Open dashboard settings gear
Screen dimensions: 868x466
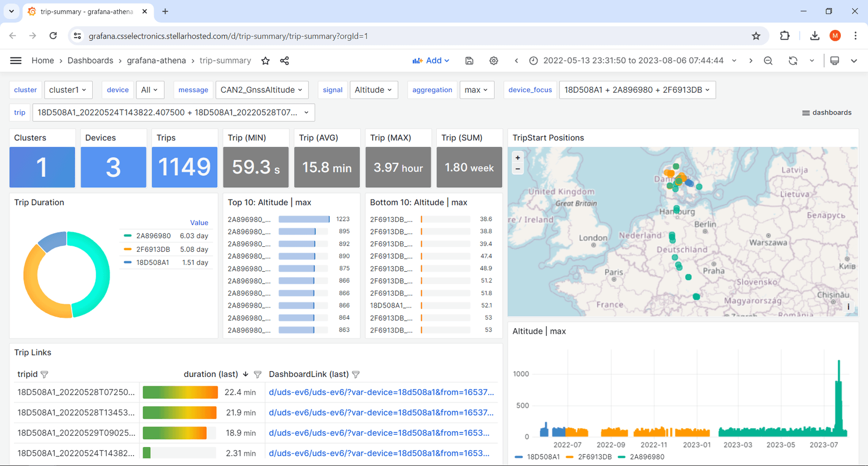494,61
